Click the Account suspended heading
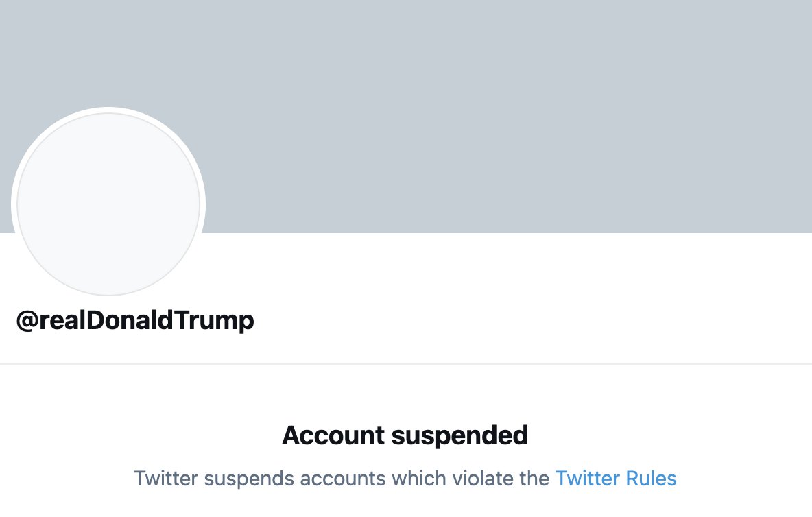 point(405,435)
